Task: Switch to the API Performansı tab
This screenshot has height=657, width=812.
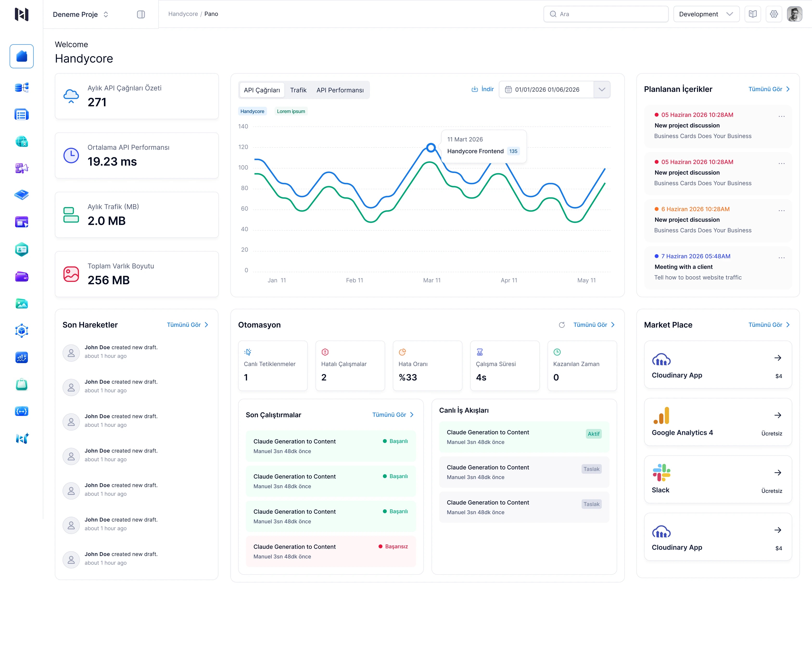Action: pyautogui.click(x=340, y=90)
